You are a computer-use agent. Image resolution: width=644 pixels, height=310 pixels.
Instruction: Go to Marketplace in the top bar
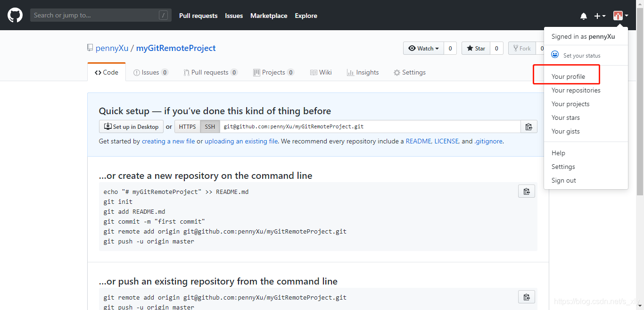pyautogui.click(x=269, y=16)
